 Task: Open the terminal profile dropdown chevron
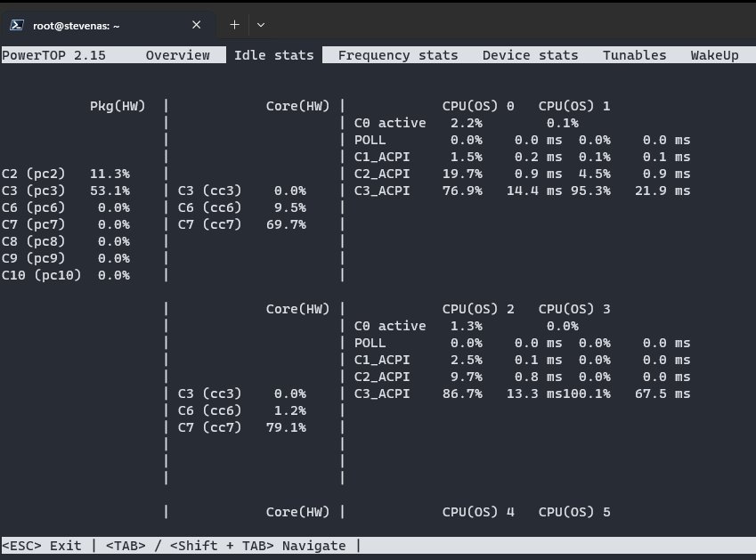point(261,25)
